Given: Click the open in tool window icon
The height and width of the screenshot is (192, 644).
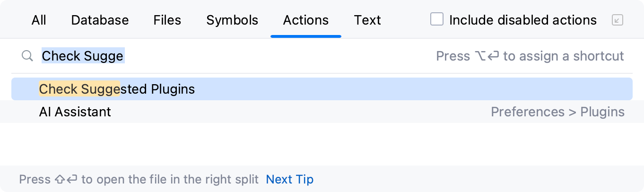Looking at the screenshot, I should (617, 20).
